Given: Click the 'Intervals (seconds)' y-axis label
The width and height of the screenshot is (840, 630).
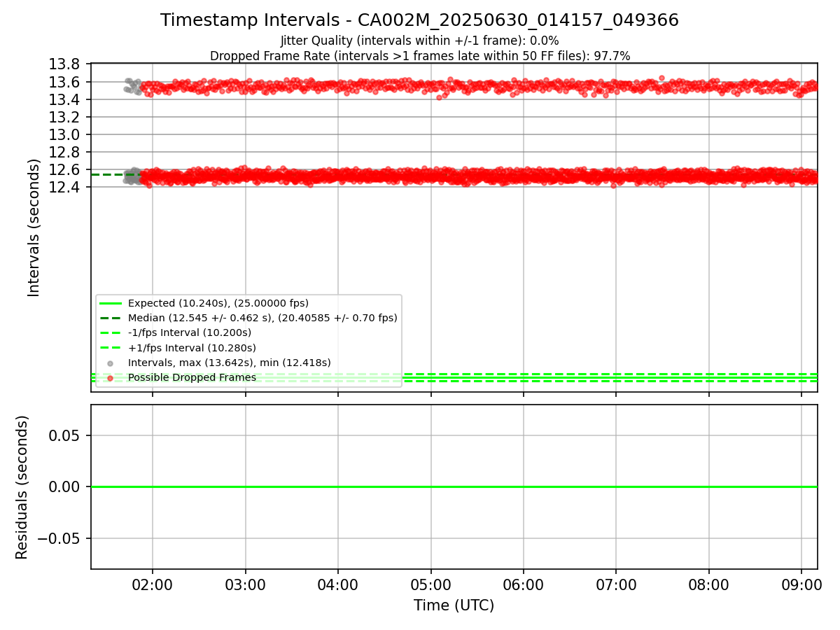Looking at the screenshot, I should coord(35,227).
